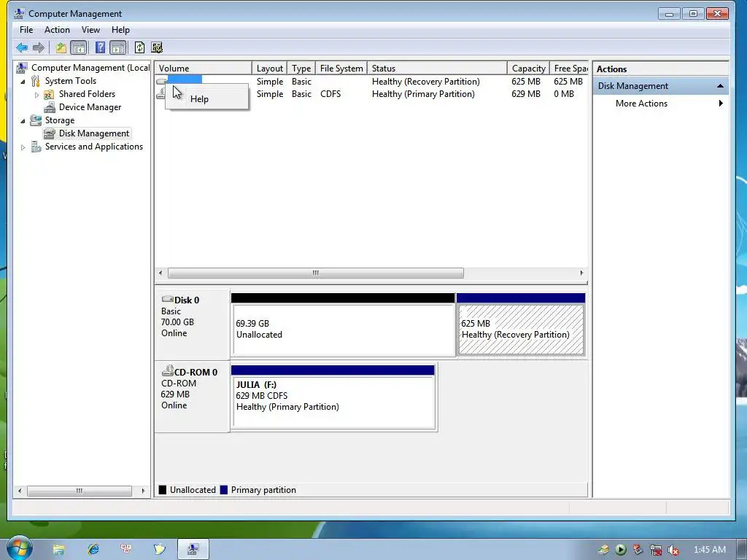Click the blue Primary partition legend swatch
Screen dimensions: 747x560
point(223,490)
